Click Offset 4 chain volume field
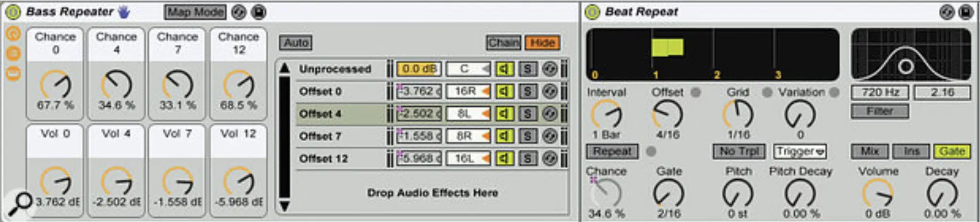 (x=419, y=114)
